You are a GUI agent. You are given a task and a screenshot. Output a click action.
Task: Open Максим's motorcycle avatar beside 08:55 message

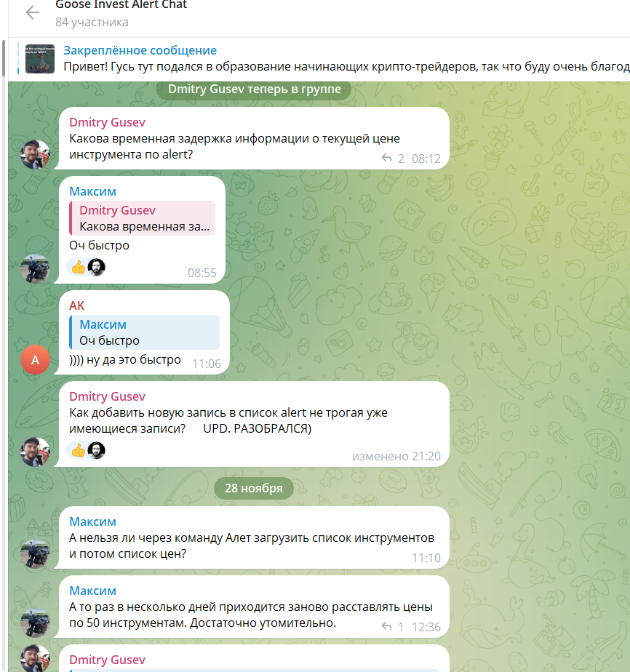point(35,268)
